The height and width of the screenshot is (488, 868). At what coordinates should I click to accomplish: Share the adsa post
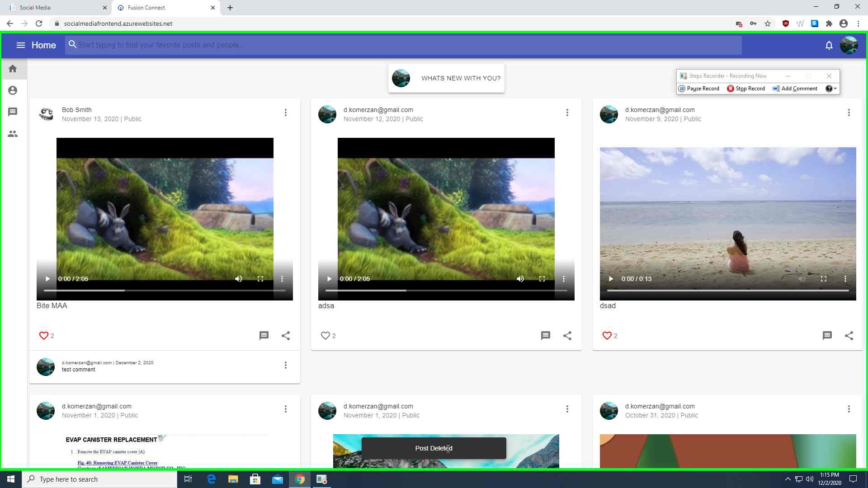pyautogui.click(x=567, y=336)
